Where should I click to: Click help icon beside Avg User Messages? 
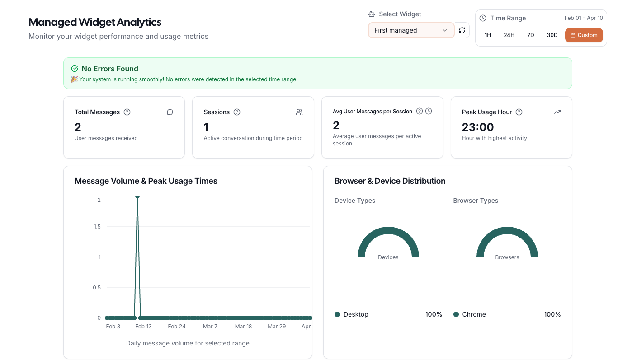(420, 111)
